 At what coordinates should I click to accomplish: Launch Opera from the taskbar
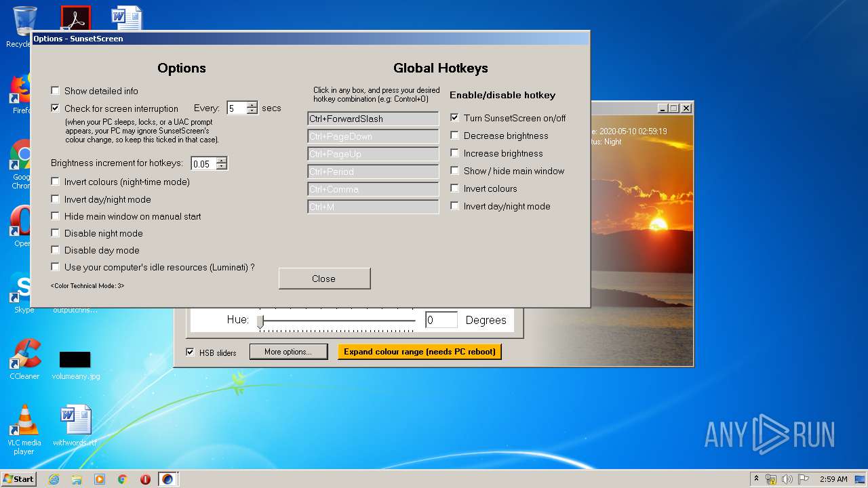pos(145,479)
